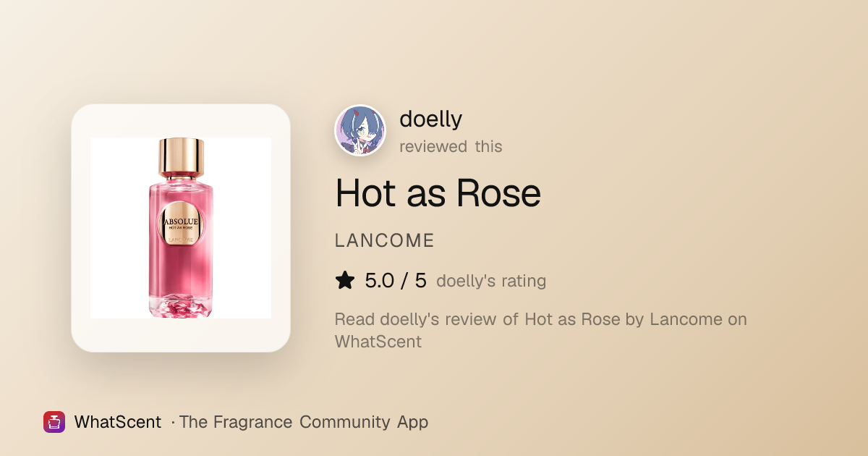
Task: Open the doelly username link
Action: pos(430,119)
